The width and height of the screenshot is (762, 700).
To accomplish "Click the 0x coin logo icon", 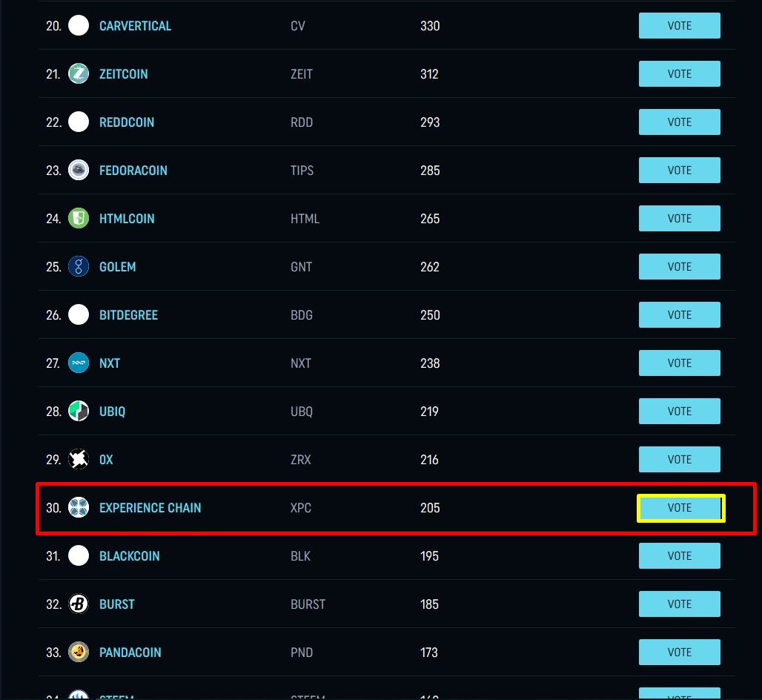I will click(x=79, y=460).
